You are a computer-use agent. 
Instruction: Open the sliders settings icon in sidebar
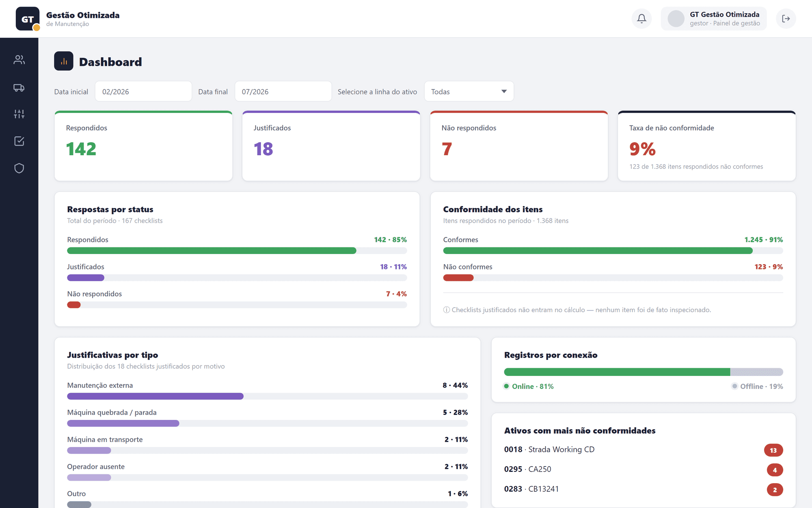19,114
